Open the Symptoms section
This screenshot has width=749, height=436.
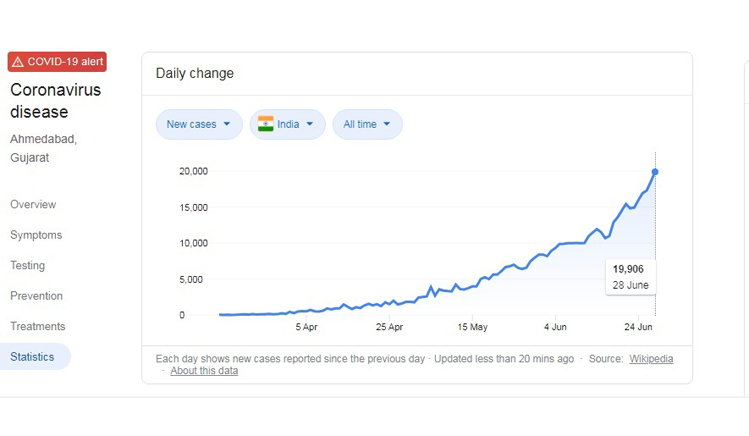tap(36, 235)
